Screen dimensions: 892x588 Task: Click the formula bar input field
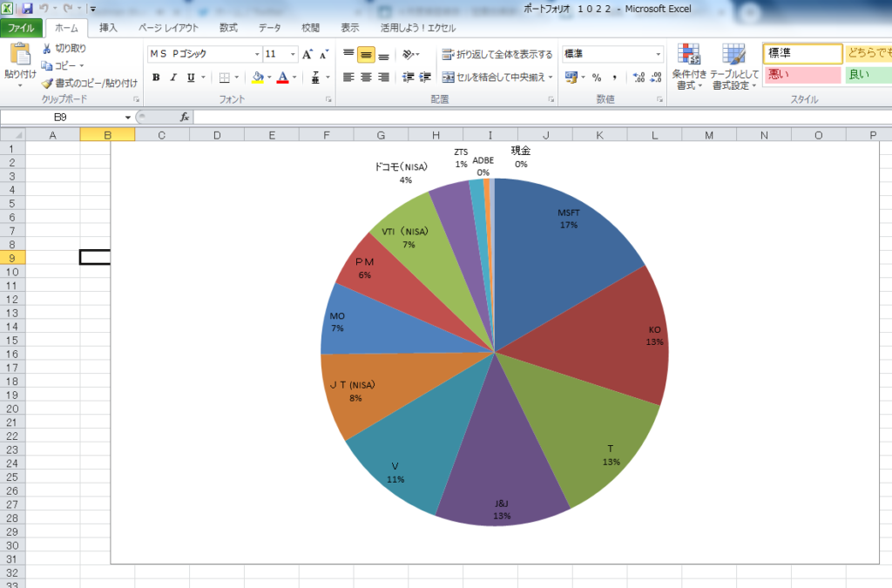click(x=542, y=117)
